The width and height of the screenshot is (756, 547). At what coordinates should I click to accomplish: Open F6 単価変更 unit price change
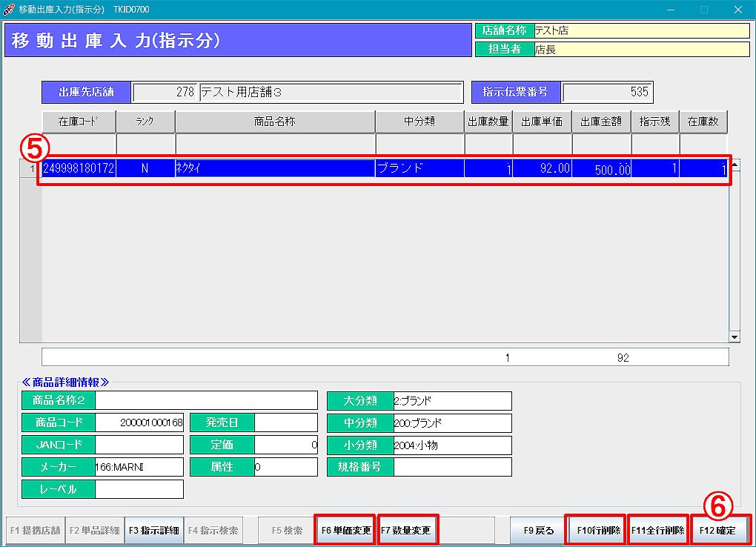[x=345, y=531]
